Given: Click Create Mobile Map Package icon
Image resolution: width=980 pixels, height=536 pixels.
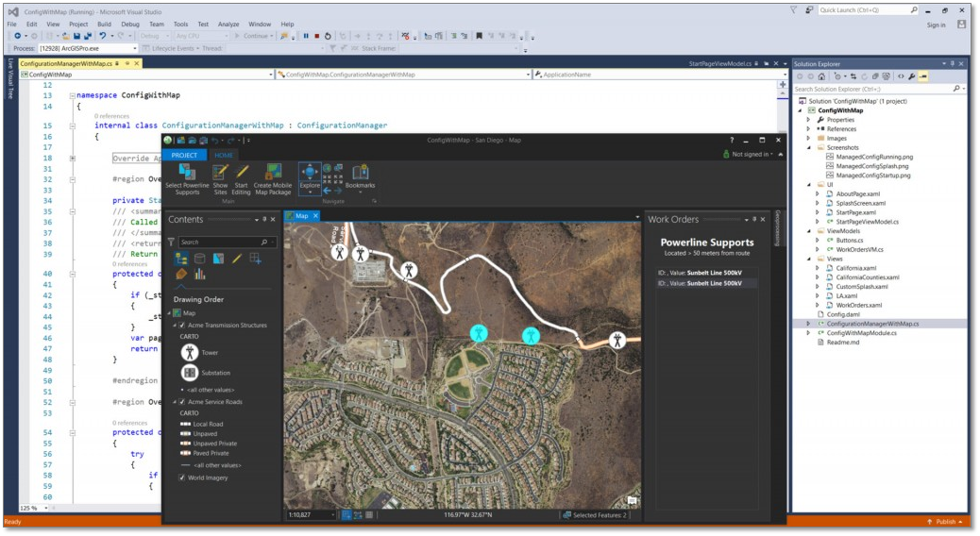Looking at the screenshot, I should point(273,179).
